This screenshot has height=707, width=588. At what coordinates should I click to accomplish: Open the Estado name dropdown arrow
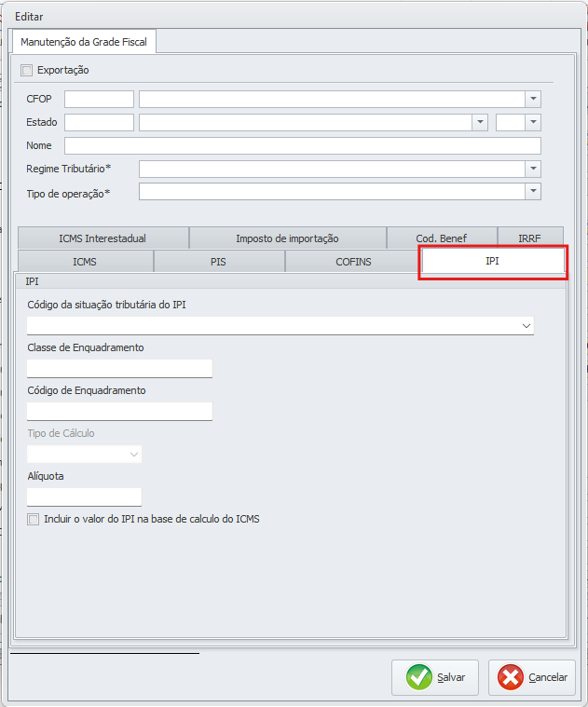[480, 122]
